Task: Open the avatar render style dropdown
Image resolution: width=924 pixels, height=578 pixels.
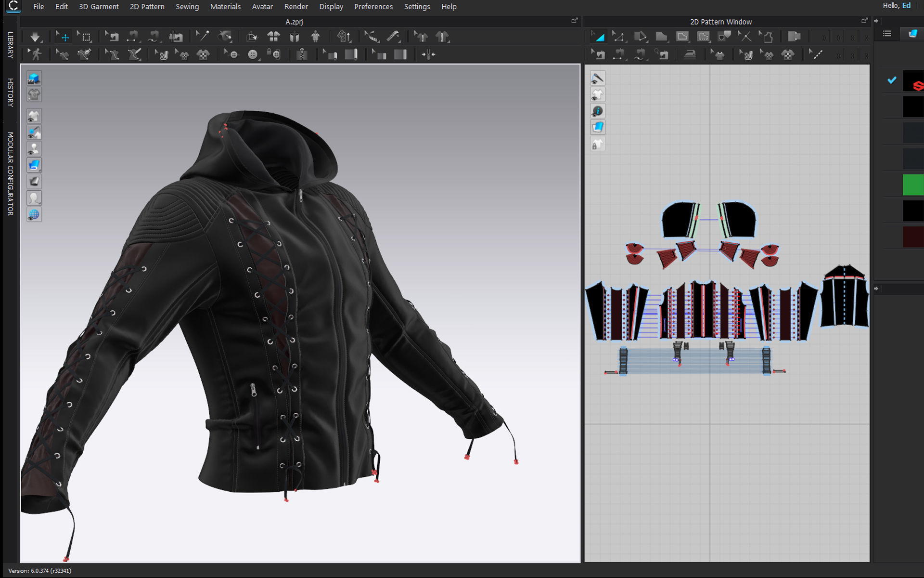Action: tap(34, 198)
